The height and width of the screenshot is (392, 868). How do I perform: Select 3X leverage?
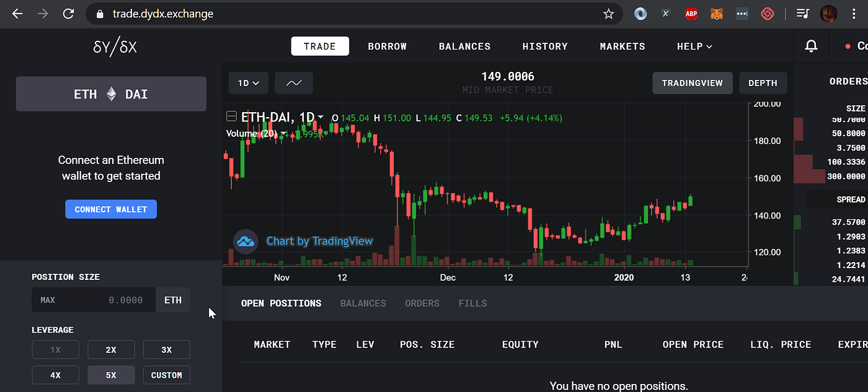pos(166,350)
